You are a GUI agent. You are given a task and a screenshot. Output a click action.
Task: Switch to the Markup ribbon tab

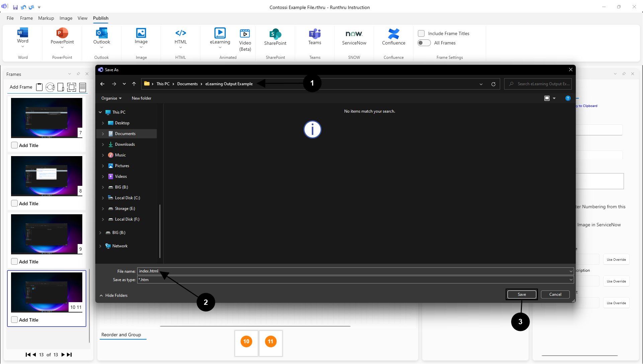tap(46, 18)
